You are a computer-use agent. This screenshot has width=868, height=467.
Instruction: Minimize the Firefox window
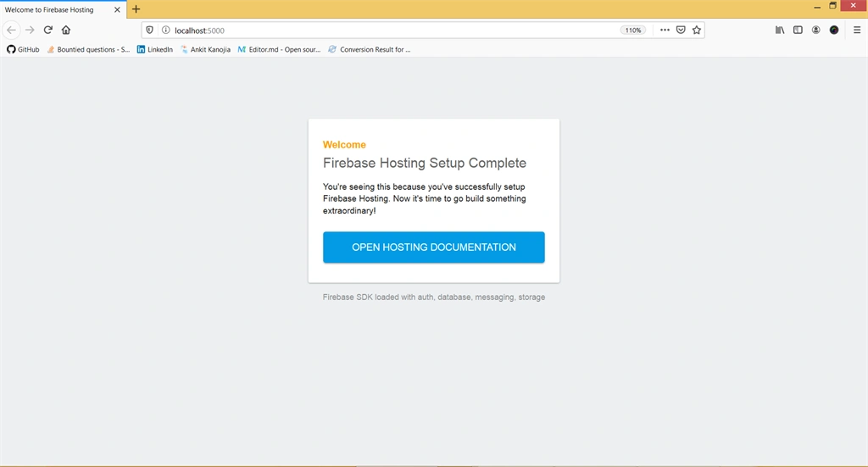pos(817,7)
